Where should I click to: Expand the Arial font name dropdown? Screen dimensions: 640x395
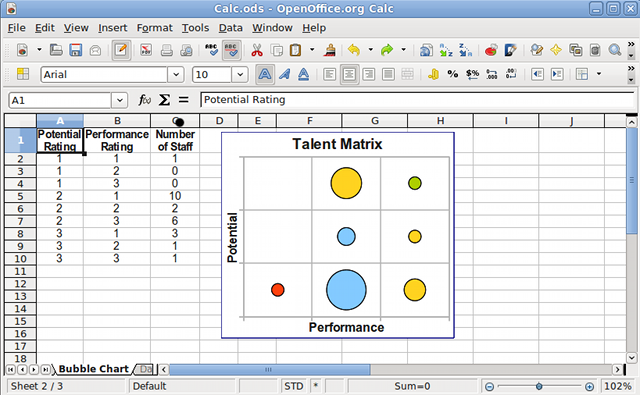[x=176, y=75]
